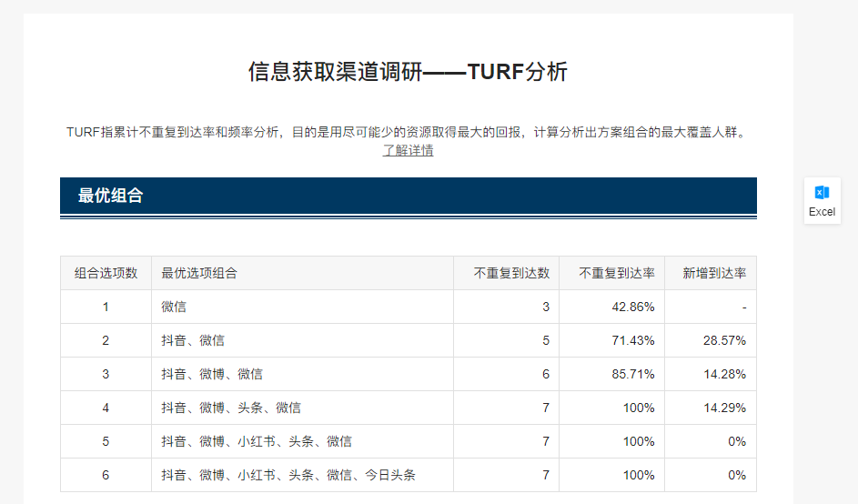Click reach count 5 in the 抖音、微信 row
Viewport: 858px width, 504px height.
coord(546,340)
